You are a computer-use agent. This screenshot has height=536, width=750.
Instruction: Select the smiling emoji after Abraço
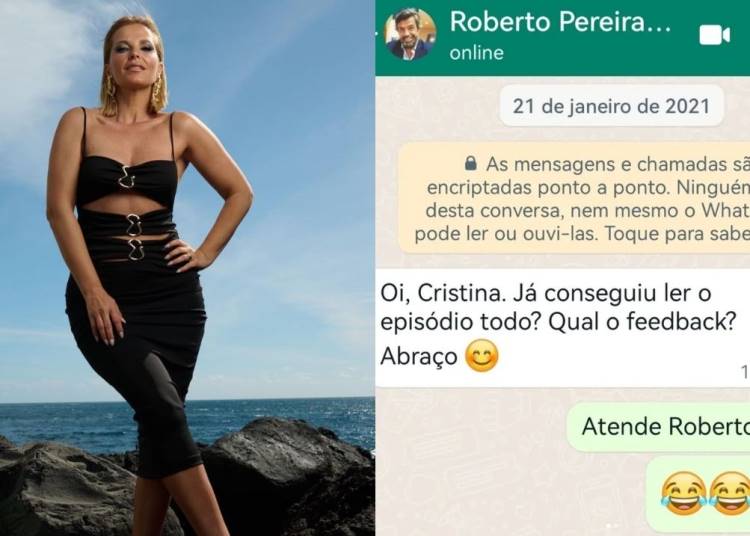(x=482, y=356)
